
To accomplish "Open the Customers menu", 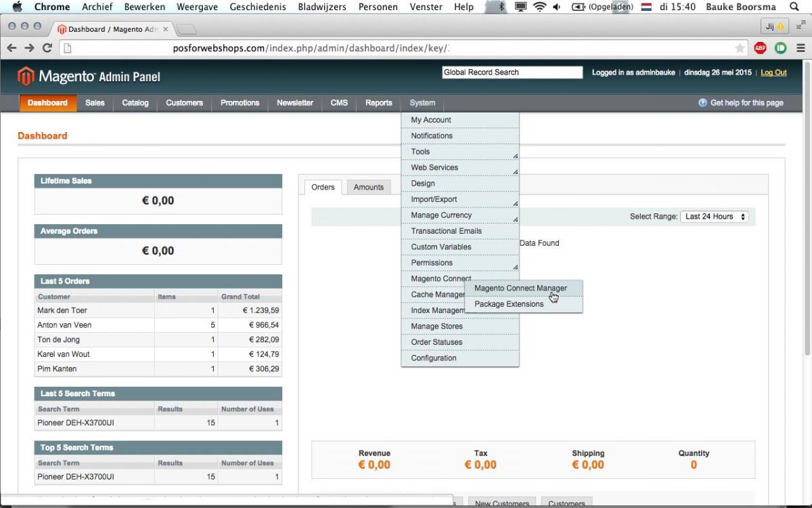I will 184,103.
